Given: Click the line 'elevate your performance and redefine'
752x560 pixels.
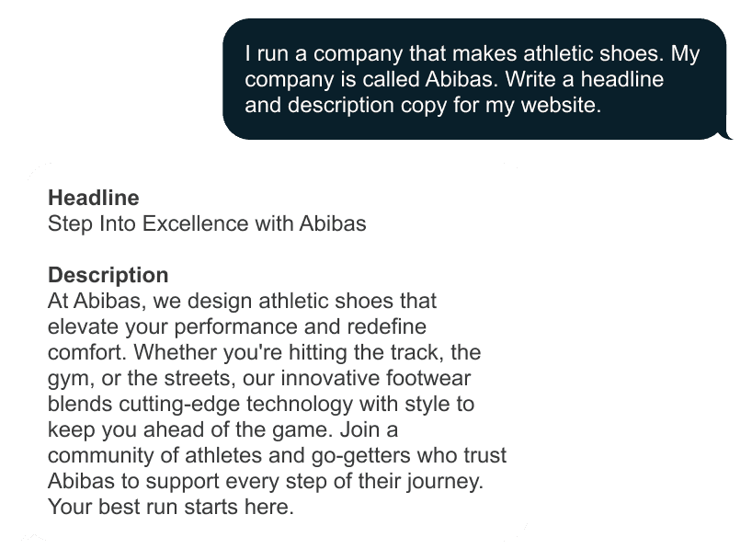Looking at the screenshot, I should coord(237,327).
